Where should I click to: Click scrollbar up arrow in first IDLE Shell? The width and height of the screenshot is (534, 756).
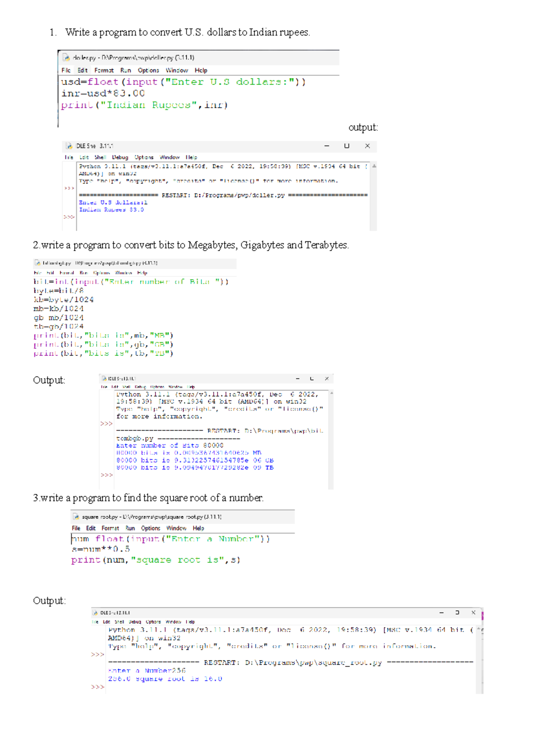pos(374,166)
